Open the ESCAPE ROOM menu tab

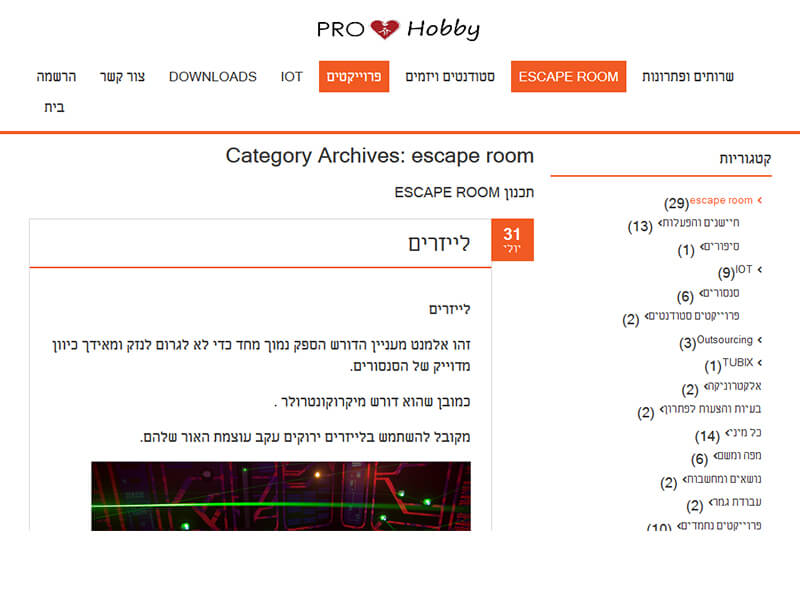(568, 77)
